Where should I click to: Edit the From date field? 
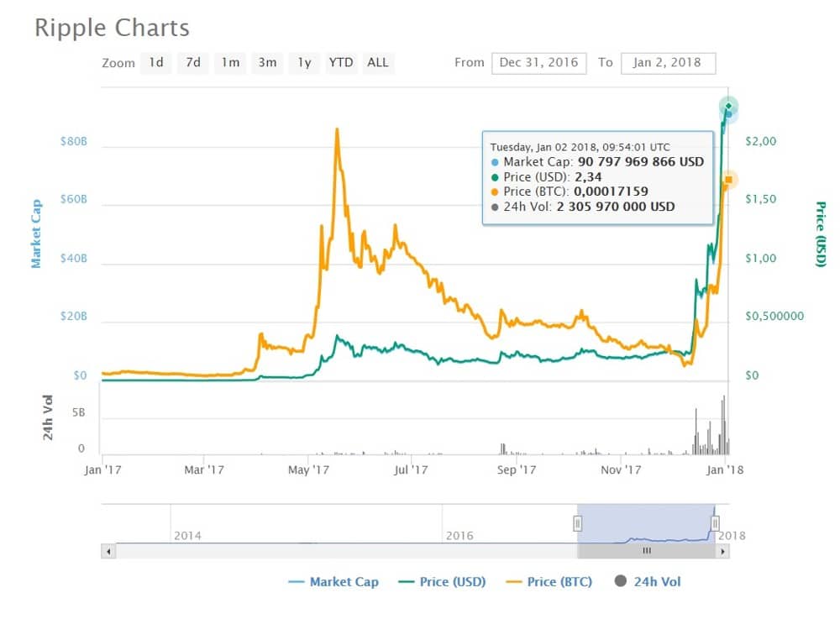pyautogui.click(x=539, y=63)
